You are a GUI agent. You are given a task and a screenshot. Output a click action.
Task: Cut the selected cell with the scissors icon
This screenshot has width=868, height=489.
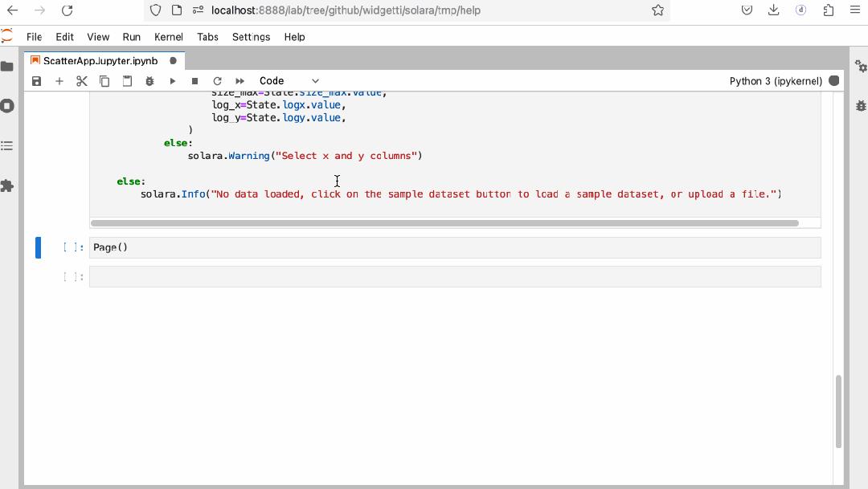point(81,80)
